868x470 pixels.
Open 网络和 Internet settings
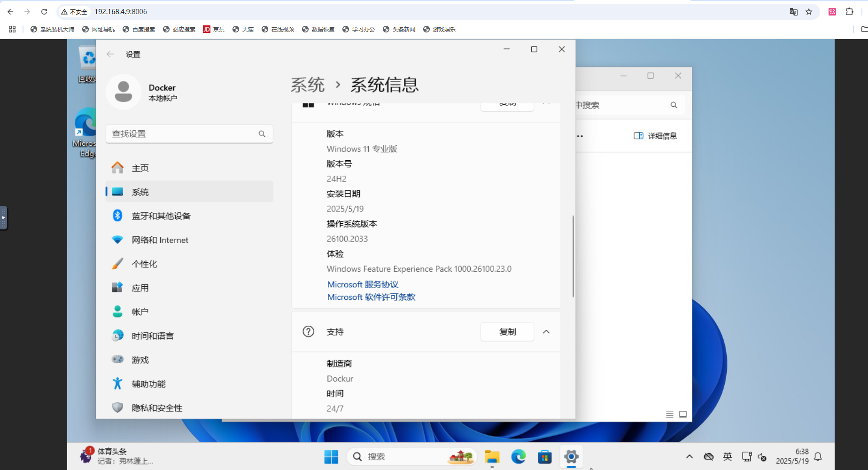tap(189, 240)
